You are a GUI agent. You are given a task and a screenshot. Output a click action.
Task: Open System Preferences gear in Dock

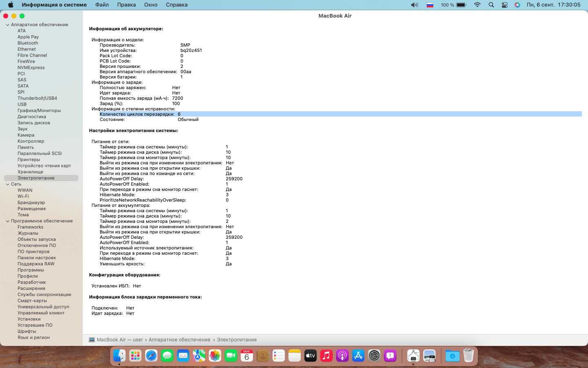[x=374, y=356]
